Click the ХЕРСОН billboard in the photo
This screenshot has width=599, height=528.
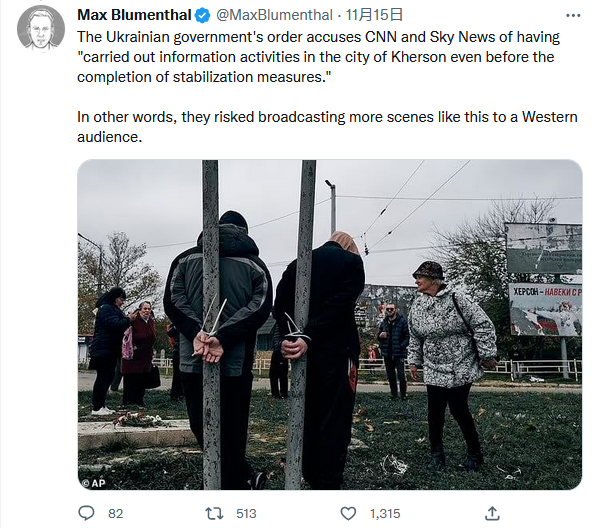[x=545, y=310]
